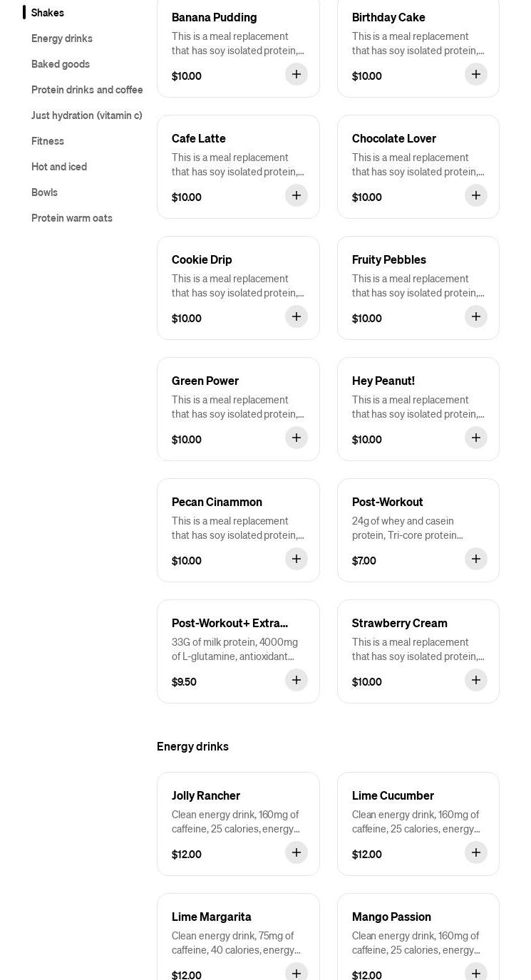The height and width of the screenshot is (980, 531).
Task: Add Strawberry Cream shake to order
Action: click(x=476, y=680)
